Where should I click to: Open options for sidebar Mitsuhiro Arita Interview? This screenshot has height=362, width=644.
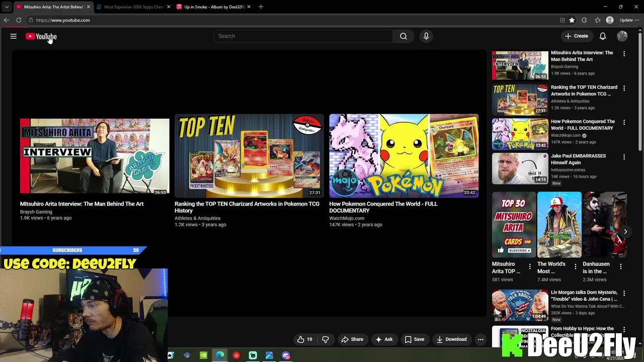(624, 54)
